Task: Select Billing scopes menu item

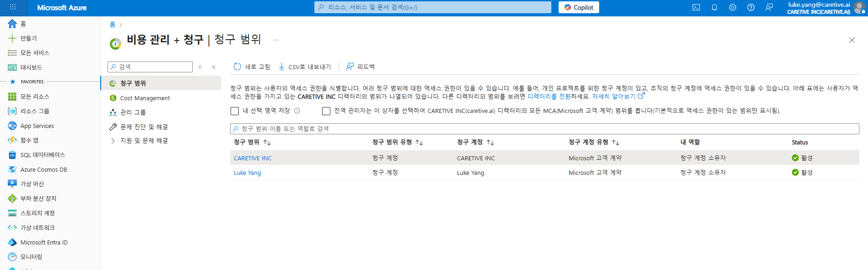Action: pyautogui.click(x=161, y=83)
